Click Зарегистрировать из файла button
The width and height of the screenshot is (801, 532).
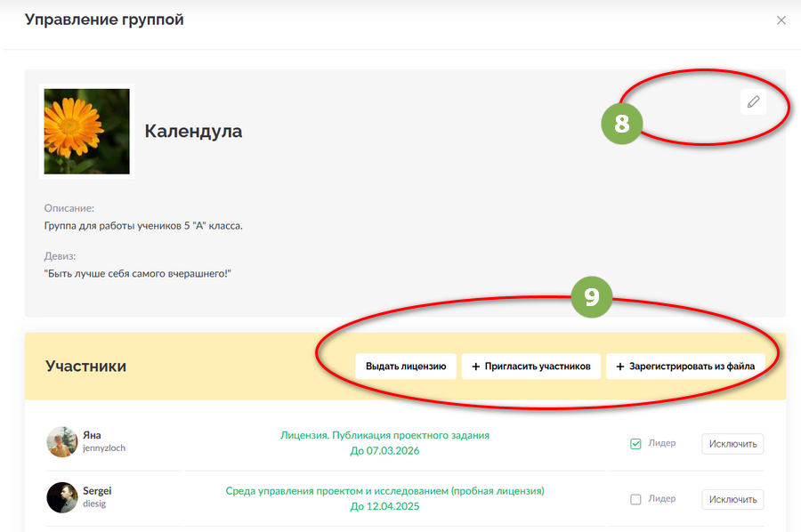(685, 366)
